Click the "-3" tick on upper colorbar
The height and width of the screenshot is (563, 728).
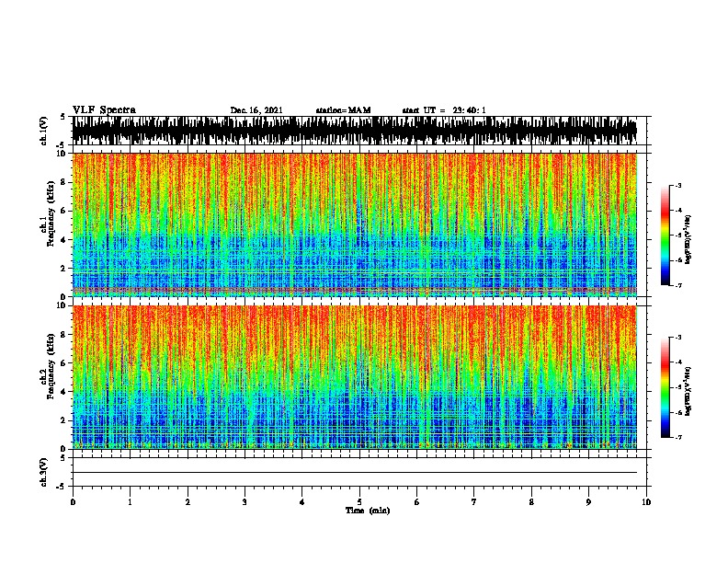678,185
